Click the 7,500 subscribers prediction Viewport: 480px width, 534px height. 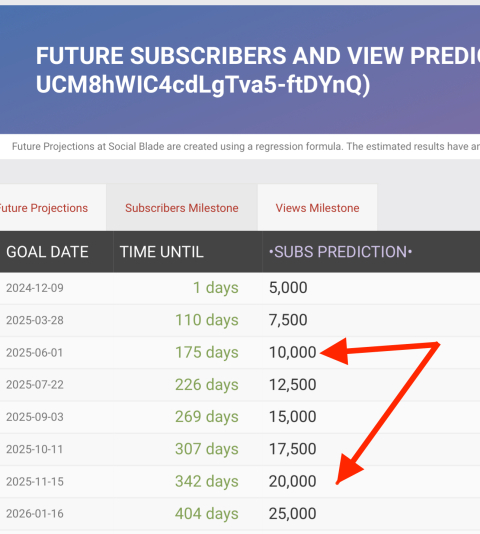tap(288, 320)
